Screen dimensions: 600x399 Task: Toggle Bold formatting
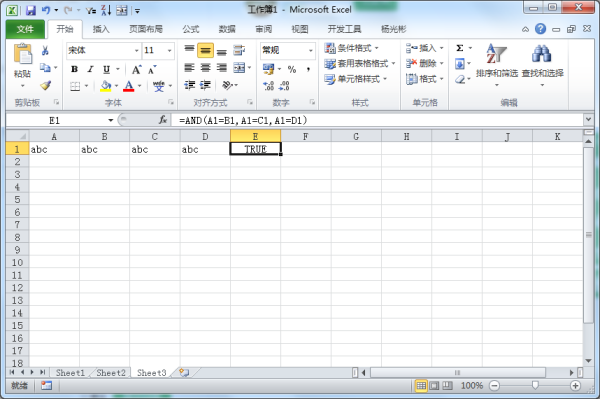coord(75,69)
